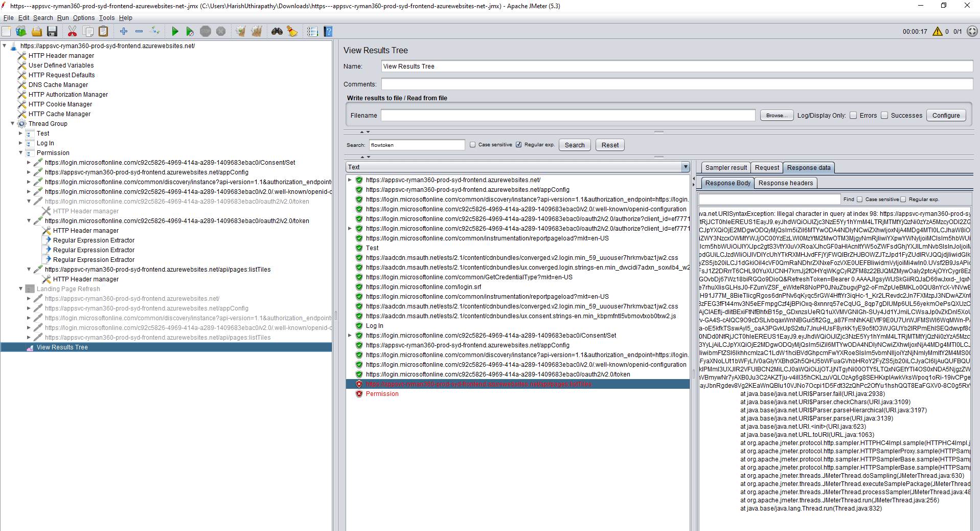
Task: Select HTTP Cookie Manager in the tree
Action: (x=60, y=104)
